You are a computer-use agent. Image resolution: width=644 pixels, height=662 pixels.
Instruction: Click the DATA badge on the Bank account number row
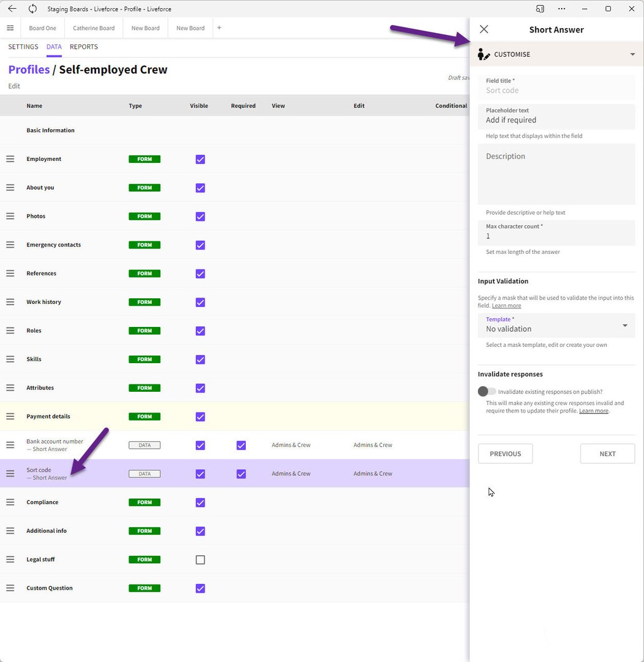(x=144, y=445)
